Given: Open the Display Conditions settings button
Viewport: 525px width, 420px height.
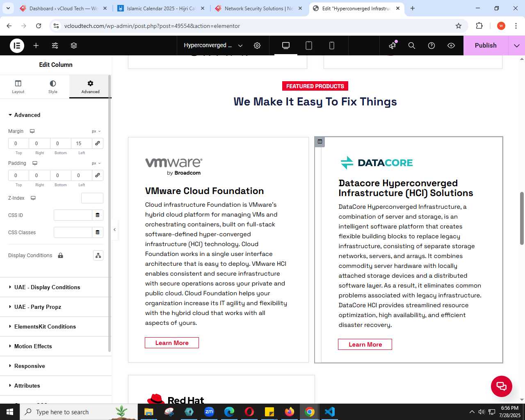Looking at the screenshot, I should [x=98, y=256].
